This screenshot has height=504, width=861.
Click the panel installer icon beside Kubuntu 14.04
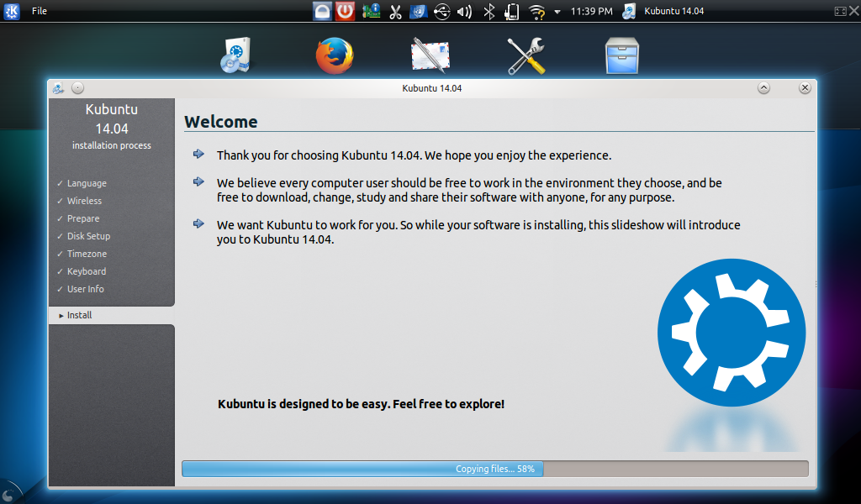coord(629,11)
